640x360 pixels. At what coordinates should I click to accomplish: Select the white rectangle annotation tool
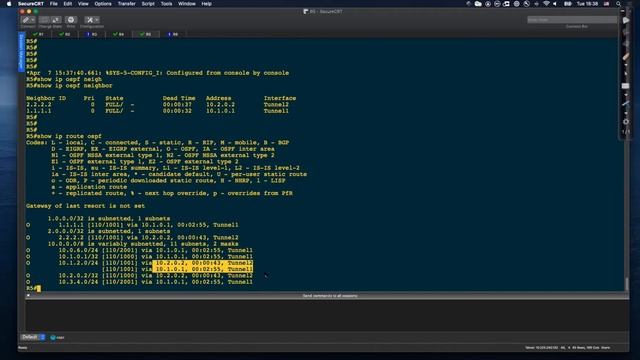(625, 86)
